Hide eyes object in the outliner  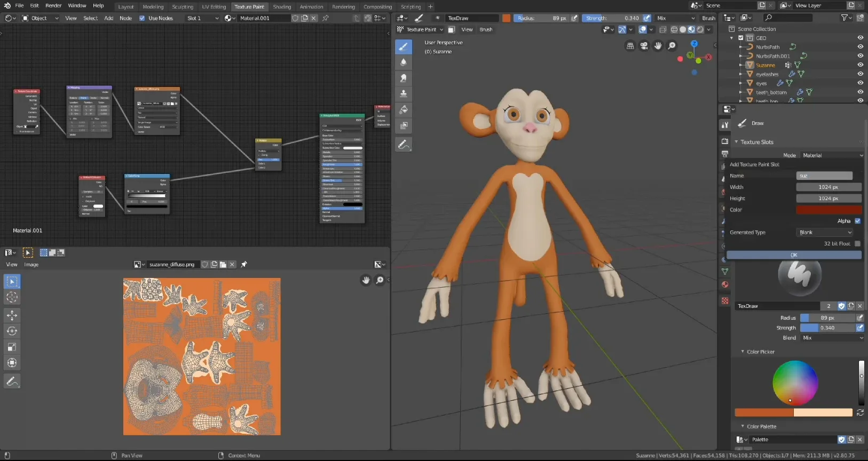[x=860, y=83]
